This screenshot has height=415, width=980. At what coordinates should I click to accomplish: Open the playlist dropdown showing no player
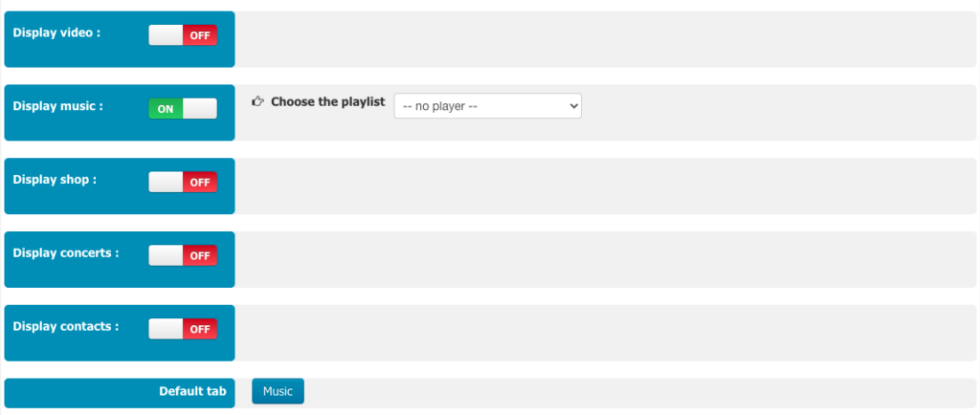click(487, 106)
